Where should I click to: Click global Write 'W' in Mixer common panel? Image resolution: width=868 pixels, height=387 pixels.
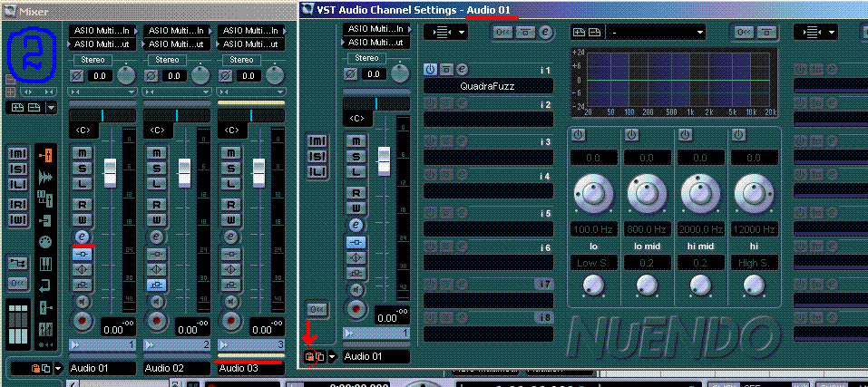[x=19, y=220]
